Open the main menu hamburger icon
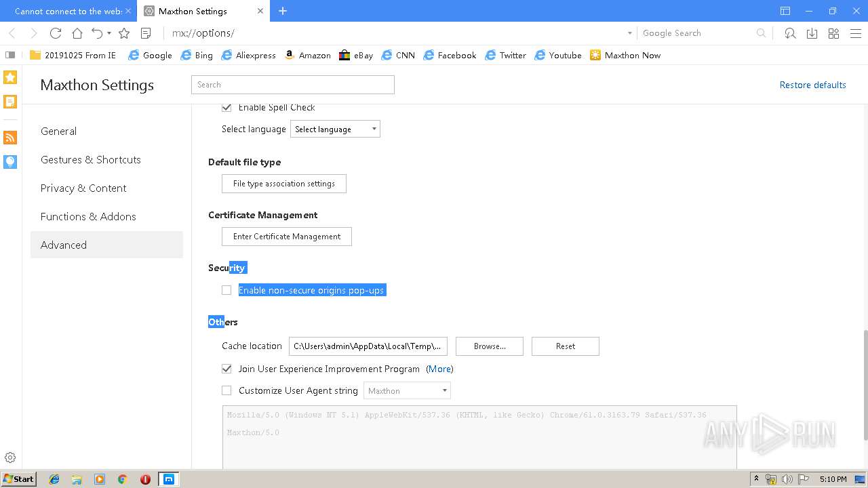 pyautogui.click(x=855, y=33)
